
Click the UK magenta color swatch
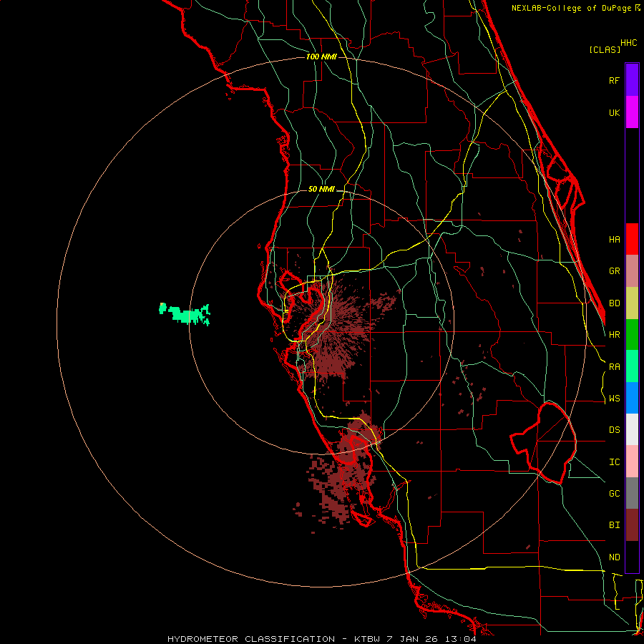click(x=632, y=112)
